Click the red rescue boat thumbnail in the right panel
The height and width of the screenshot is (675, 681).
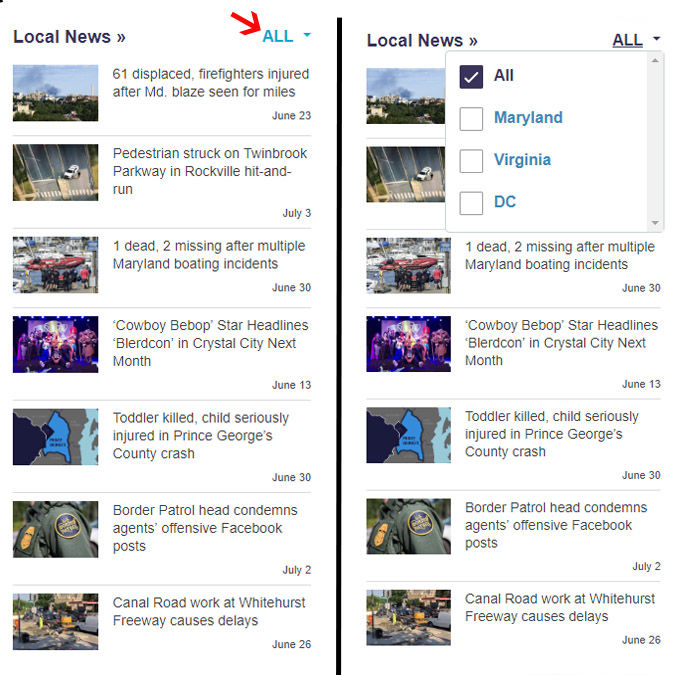point(408,265)
